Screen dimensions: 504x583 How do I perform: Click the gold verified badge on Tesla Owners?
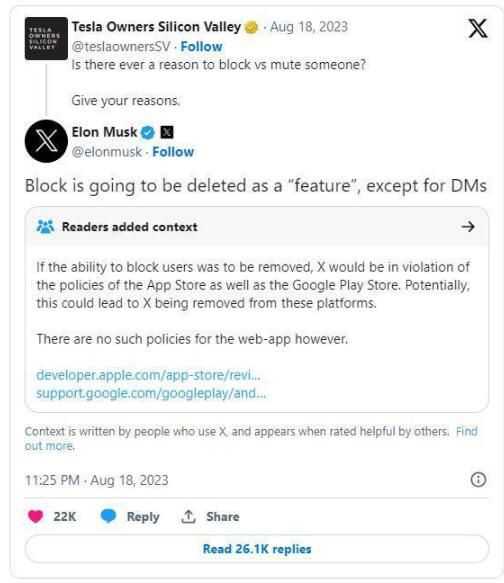click(252, 27)
